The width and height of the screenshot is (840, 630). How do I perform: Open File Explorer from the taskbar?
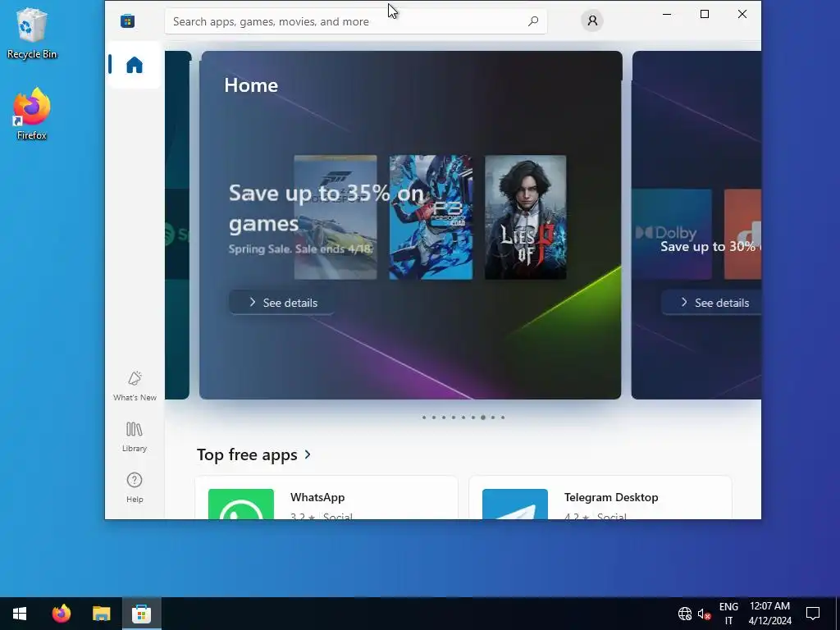click(x=101, y=614)
